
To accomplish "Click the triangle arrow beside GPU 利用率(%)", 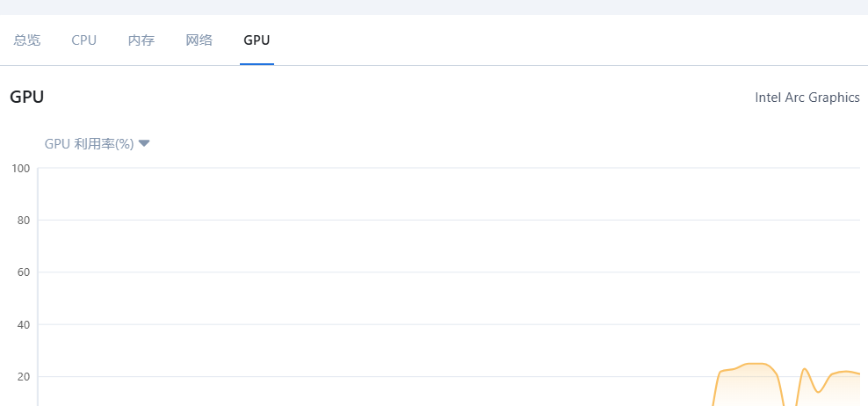I will point(145,143).
